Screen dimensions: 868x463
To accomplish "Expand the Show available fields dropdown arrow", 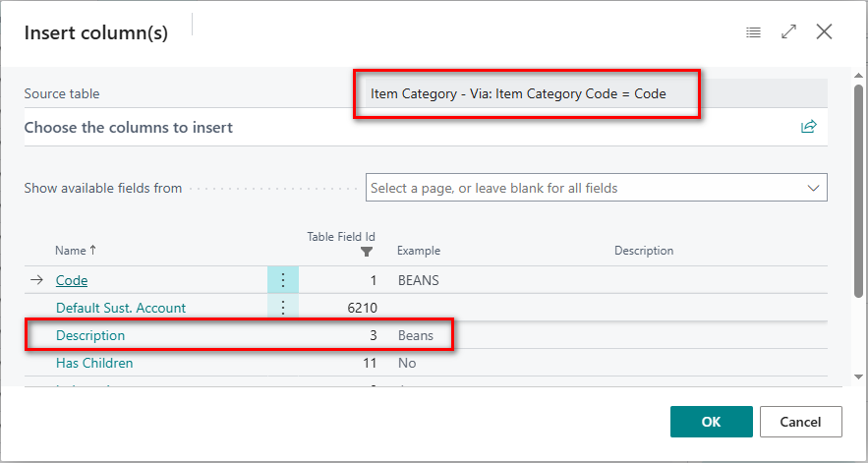I will [813, 188].
